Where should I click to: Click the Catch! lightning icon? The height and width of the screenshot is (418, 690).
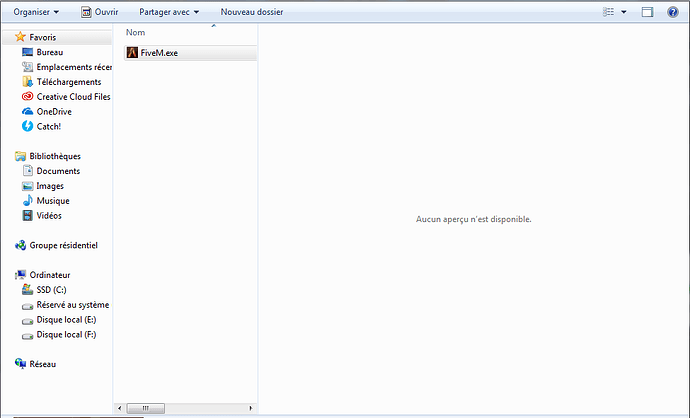click(x=27, y=126)
